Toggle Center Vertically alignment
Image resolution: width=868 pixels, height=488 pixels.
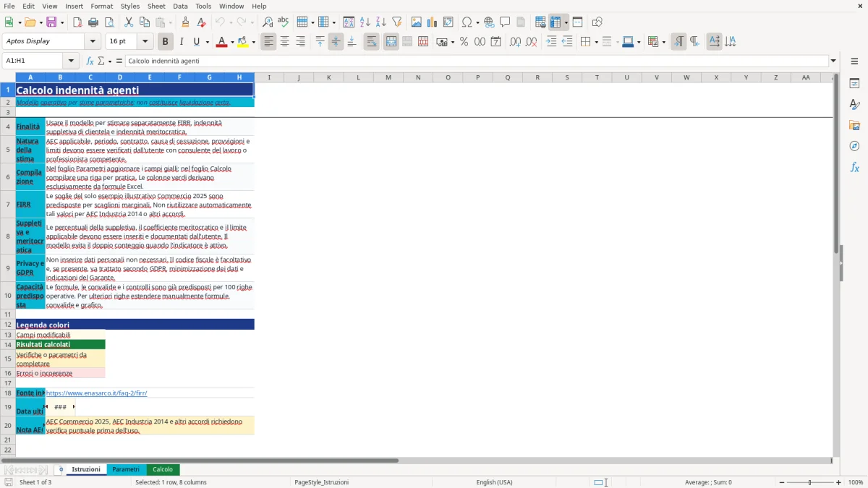click(x=336, y=42)
